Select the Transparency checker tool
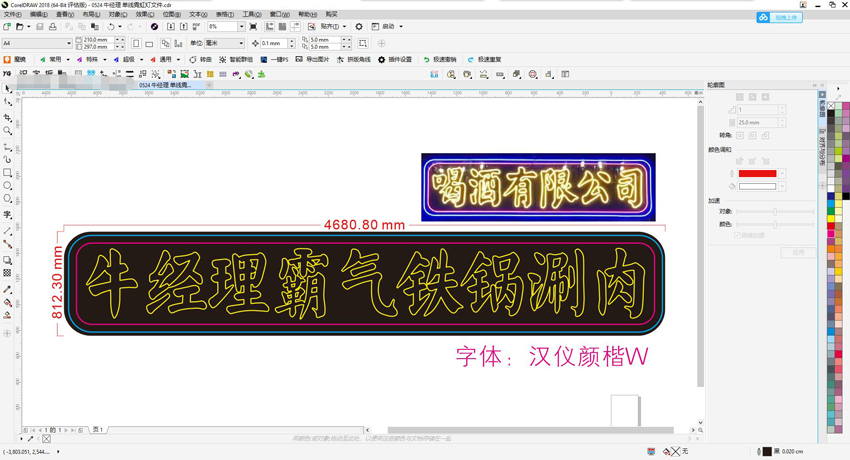The image size is (850, 460). coord(7,273)
